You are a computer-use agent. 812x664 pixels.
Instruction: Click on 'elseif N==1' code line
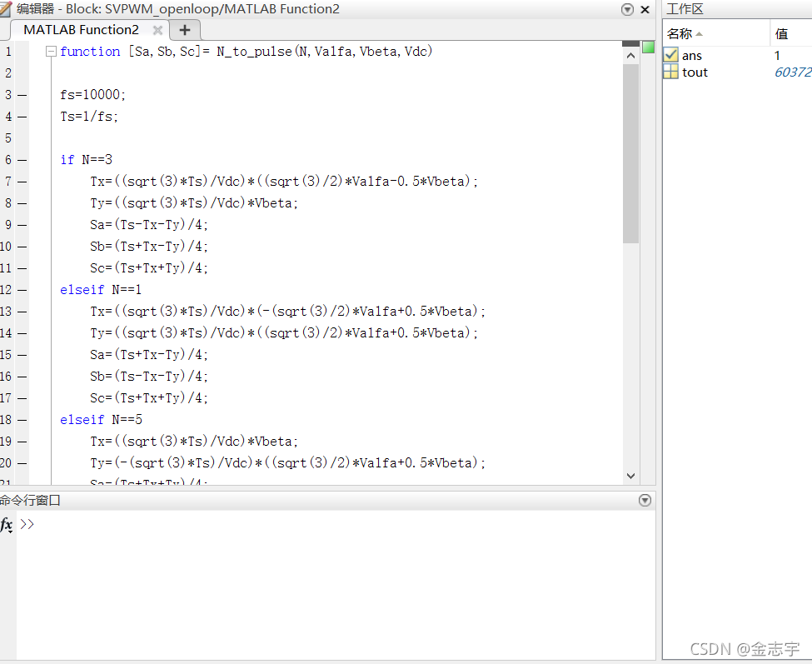[101, 290]
